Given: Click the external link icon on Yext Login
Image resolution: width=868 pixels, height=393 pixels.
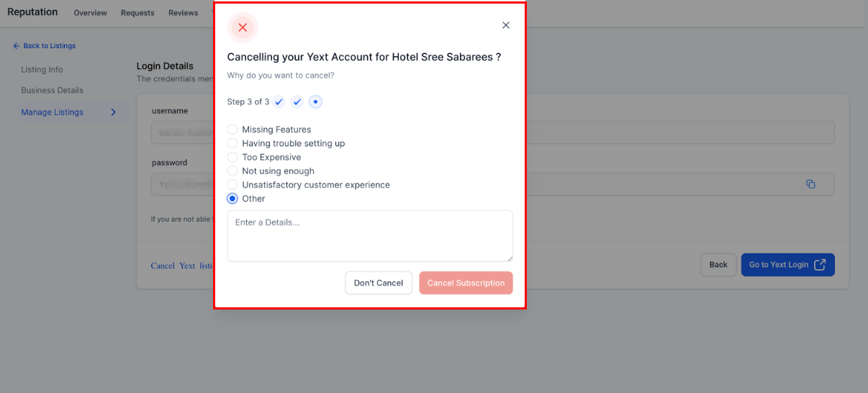Looking at the screenshot, I should click(x=820, y=265).
